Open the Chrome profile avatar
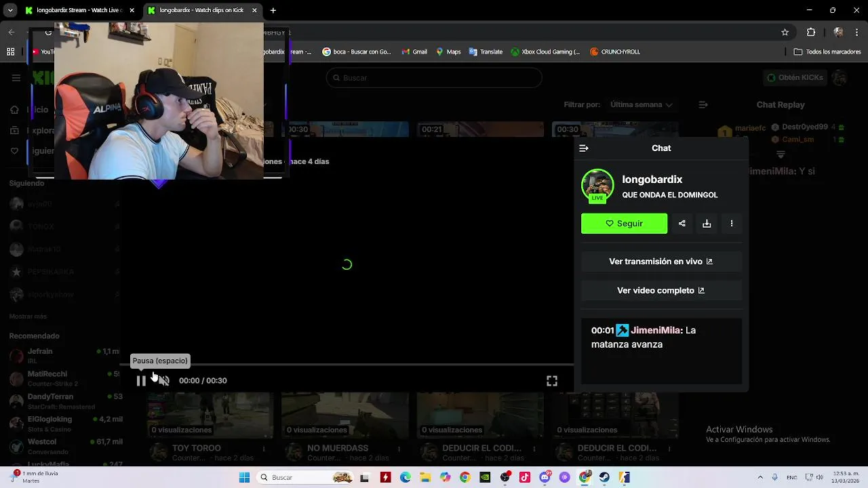Viewport: 868px width, 488px height. click(x=838, y=32)
